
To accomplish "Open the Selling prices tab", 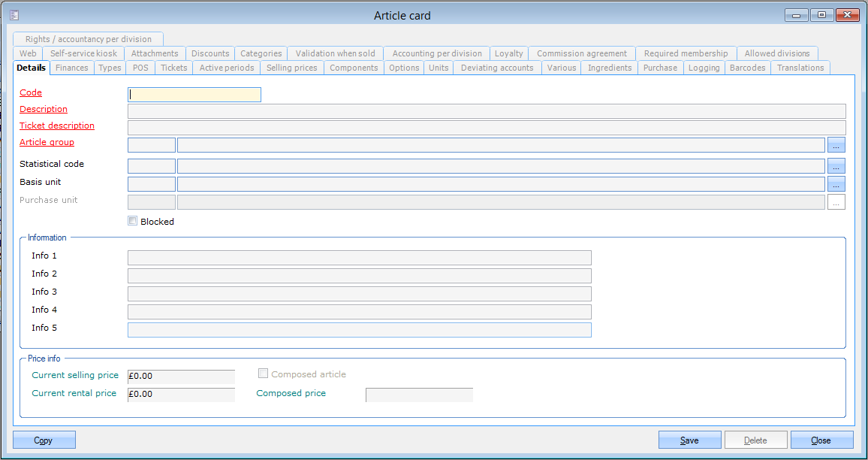I will coord(291,68).
